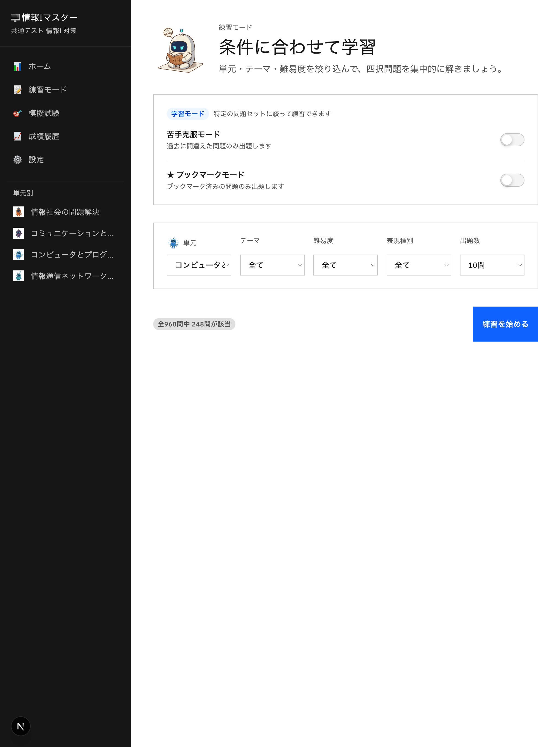Select the 模擬試験 target icon
Viewport: 560px width, 747px height.
click(17, 113)
